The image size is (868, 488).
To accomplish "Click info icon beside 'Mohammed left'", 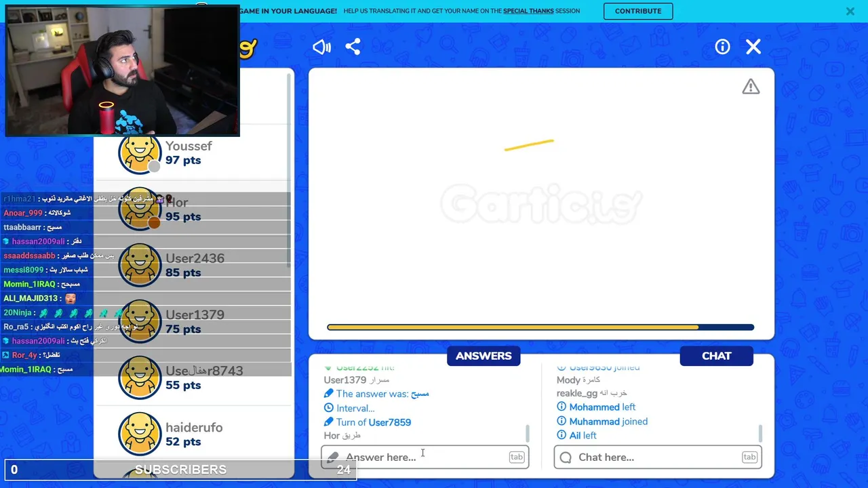I will point(561,407).
